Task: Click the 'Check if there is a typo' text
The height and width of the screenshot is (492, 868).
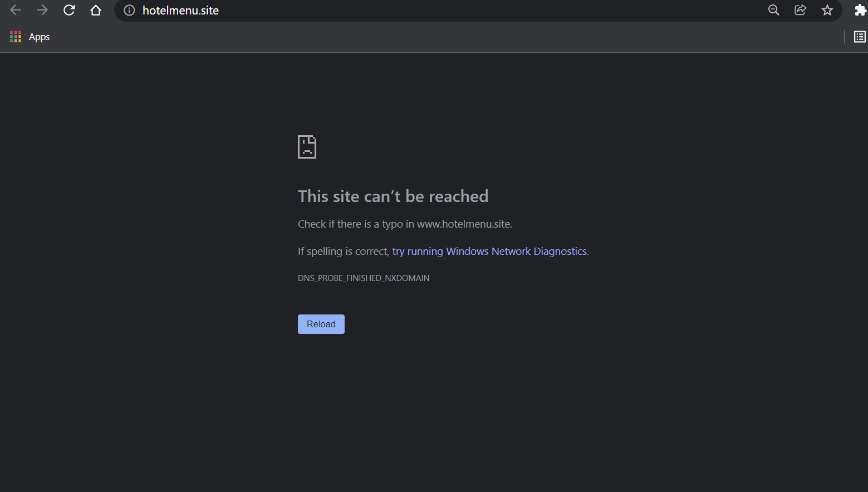Action: [405, 224]
